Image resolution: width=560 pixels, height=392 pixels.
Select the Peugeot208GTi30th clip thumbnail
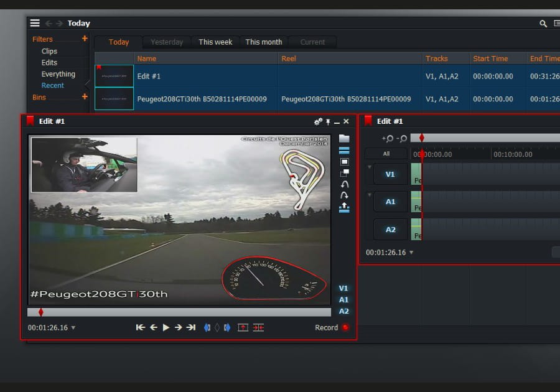click(x=114, y=99)
